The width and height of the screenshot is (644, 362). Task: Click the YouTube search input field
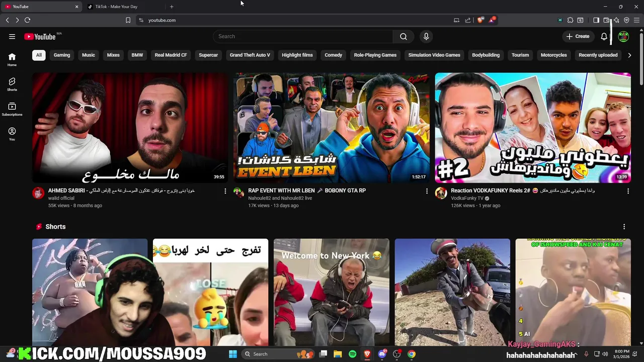[303, 36]
